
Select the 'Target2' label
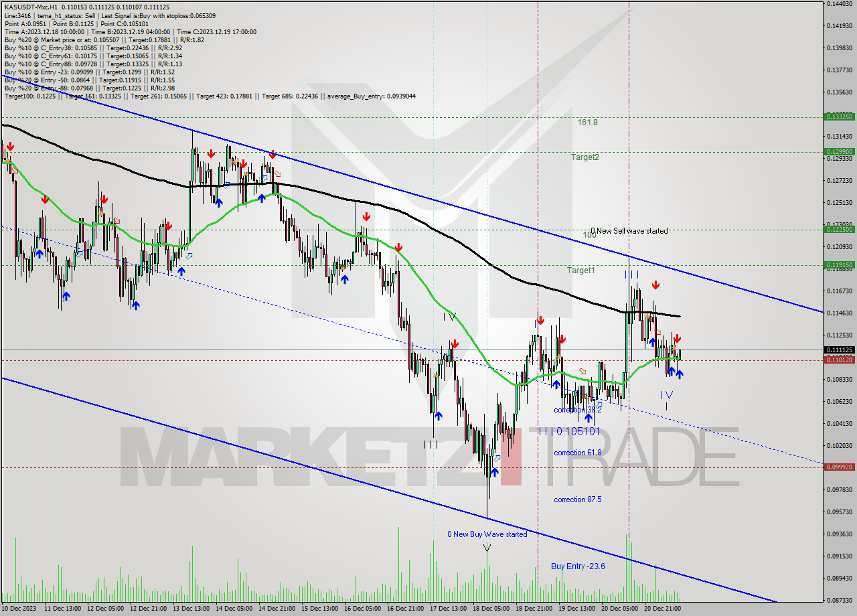[x=585, y=157]
